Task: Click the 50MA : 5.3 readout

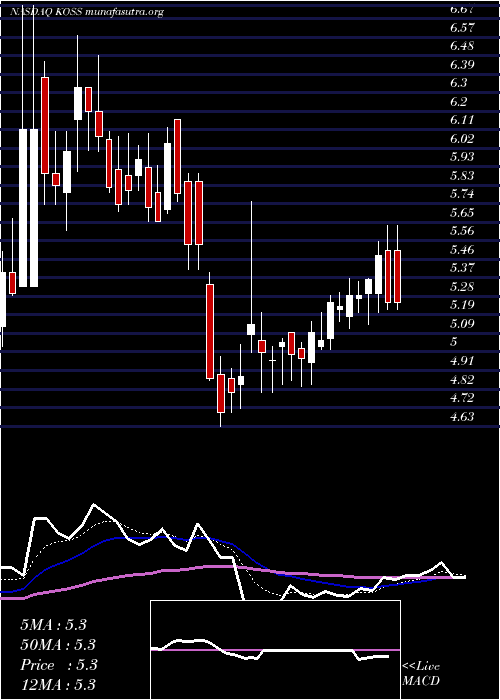Action: click(58, 645)
